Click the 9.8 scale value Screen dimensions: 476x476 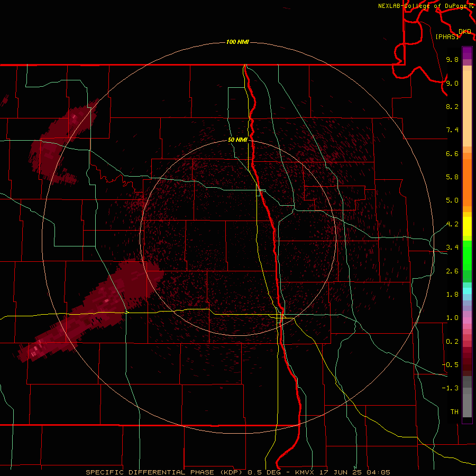452,59
